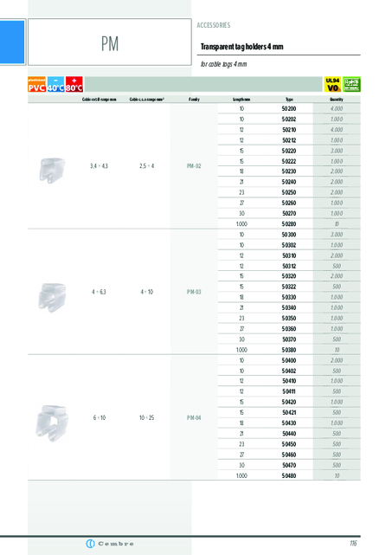Click page number 116 in footer
Screen dimensions: 392x555
pos(353,544)
